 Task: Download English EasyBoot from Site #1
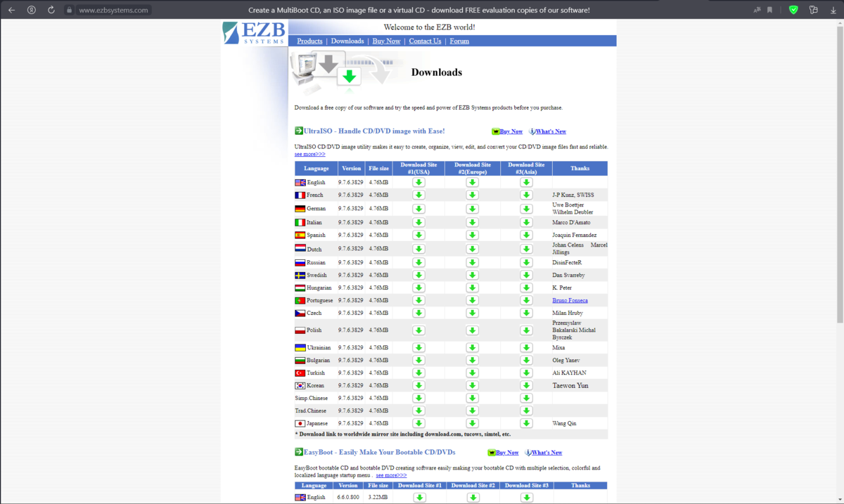tap(420, 498)
